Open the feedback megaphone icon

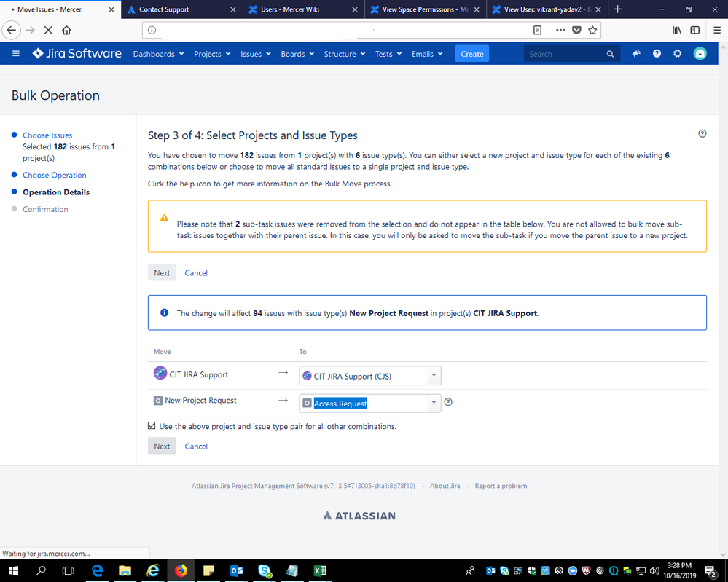[x=636, y=53]
